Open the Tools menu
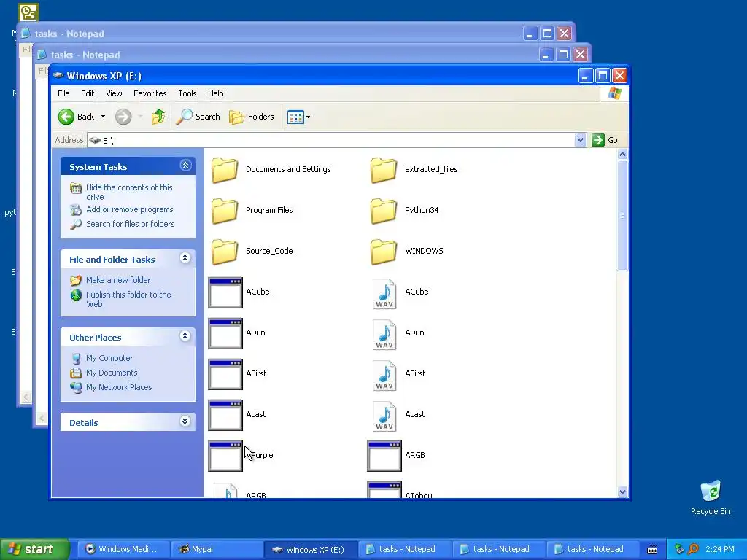747x560 pixels. click(x=187, y=93)
